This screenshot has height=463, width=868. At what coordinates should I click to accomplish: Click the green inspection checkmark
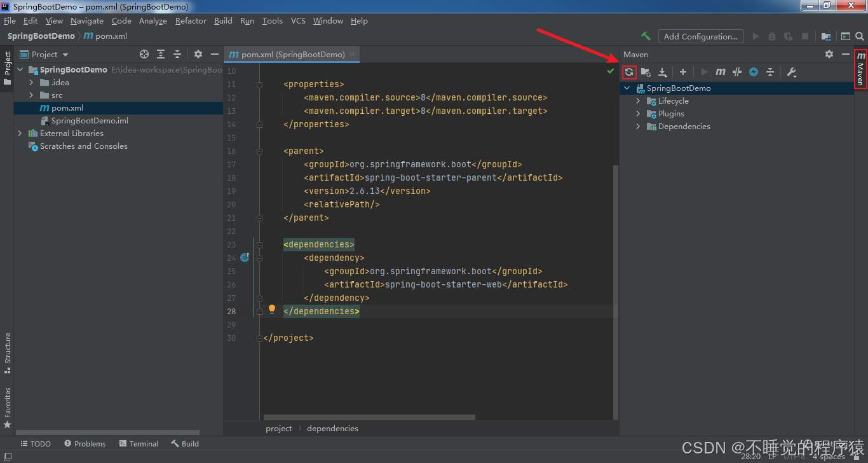pyautogui.click(x=611, y=72)
